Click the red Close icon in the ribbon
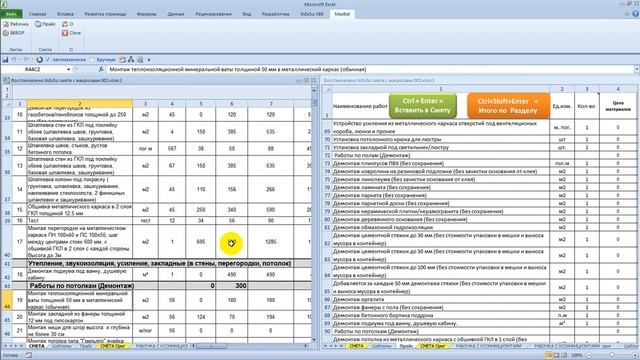 click(x=65, y=33)
